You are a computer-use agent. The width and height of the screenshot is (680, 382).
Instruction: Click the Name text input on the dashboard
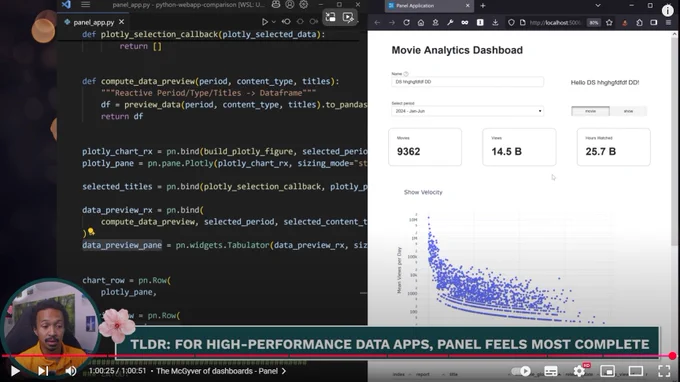click(467, 82)
